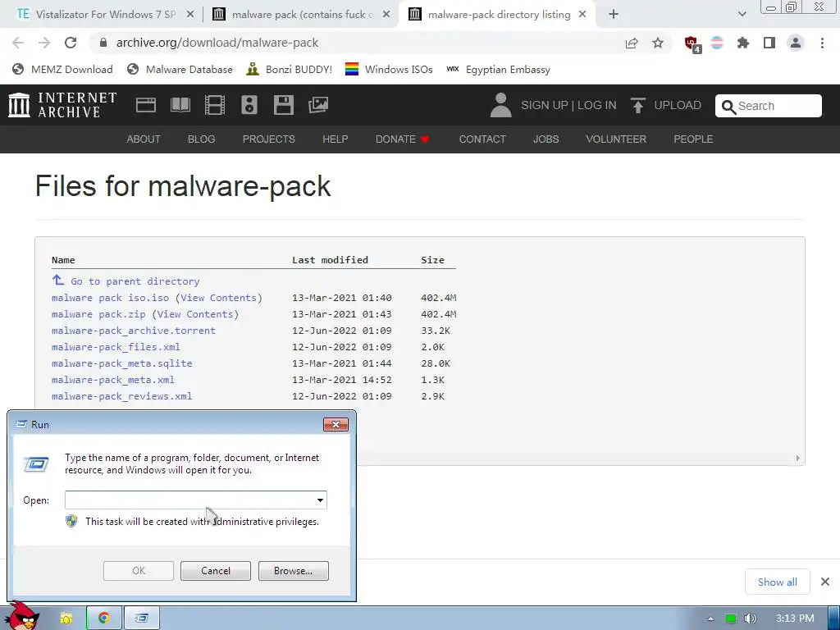Open Chrome three-dot menu

coord(822,43)
